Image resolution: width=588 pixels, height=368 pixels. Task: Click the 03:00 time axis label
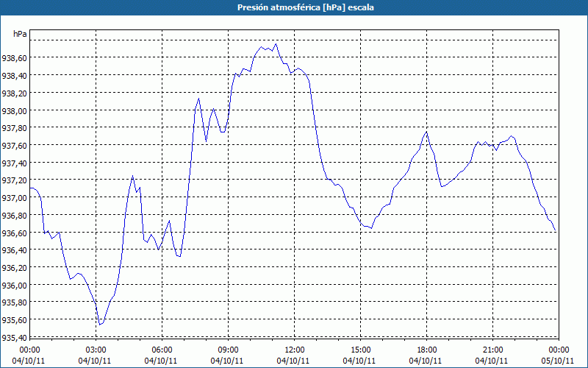(x=96, y=350)
